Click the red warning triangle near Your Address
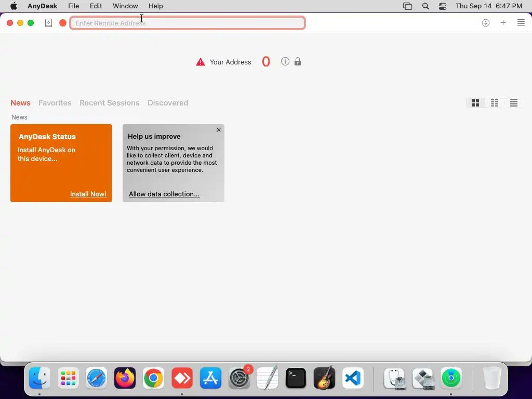Viewport: 532px width, 399px height. coord(201,62)
